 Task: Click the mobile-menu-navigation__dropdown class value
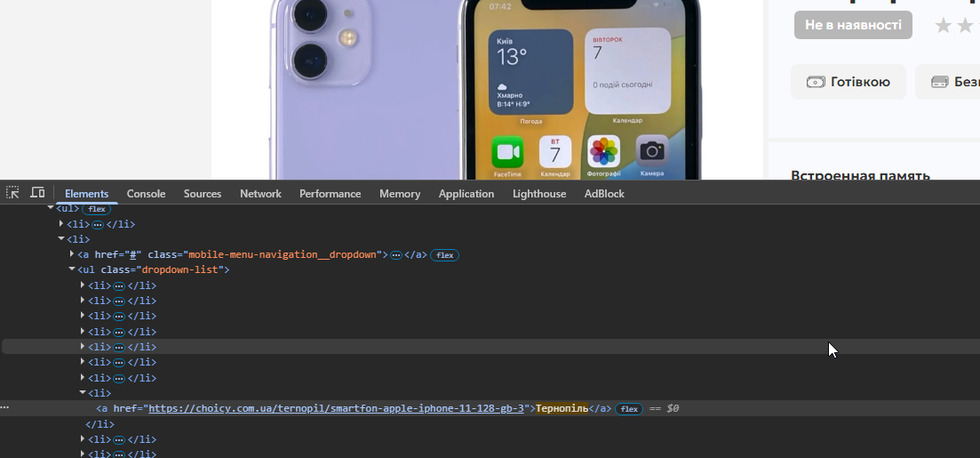pyautogui.click(x=283, y=254)
